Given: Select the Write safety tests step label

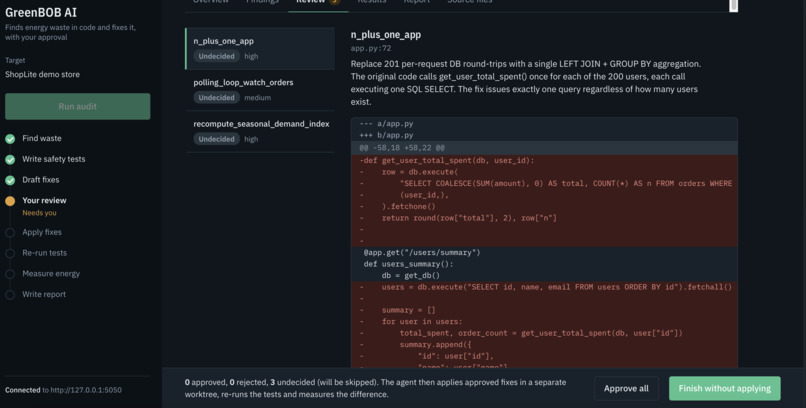Looking at the screenshot, I should (53, 159).
